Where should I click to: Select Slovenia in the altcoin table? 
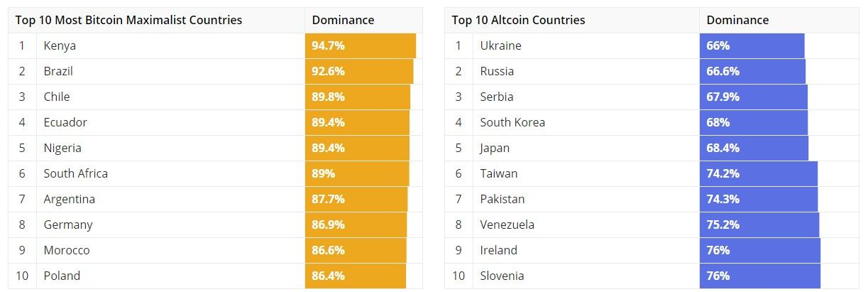click(x=502, y=276)
